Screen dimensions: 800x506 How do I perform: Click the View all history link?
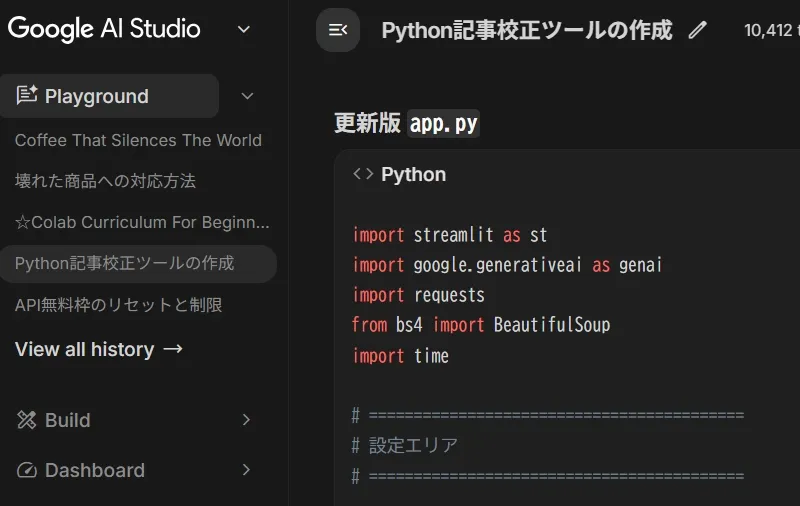pos(98,349)
